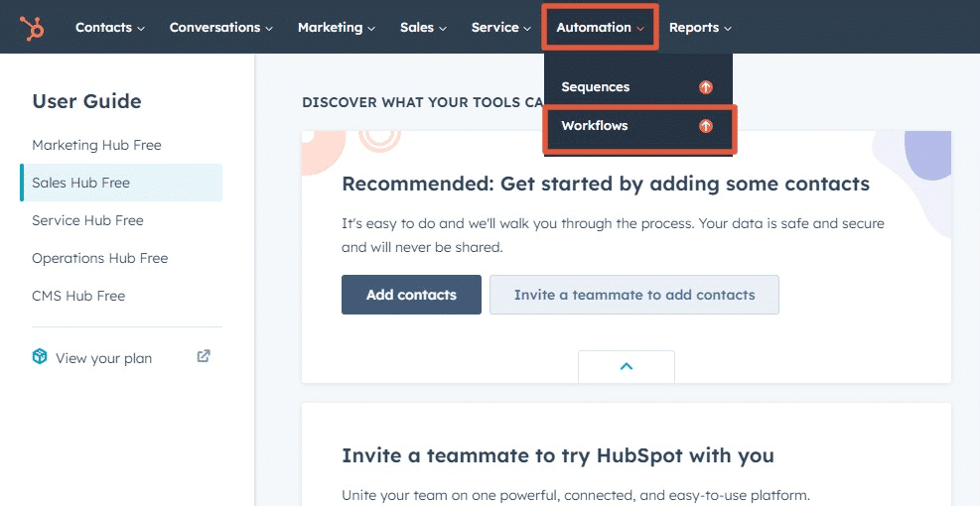Screen dimensions: 980x506
Task: Open the Marketing navigation dropdown
Action: (336, 28)
